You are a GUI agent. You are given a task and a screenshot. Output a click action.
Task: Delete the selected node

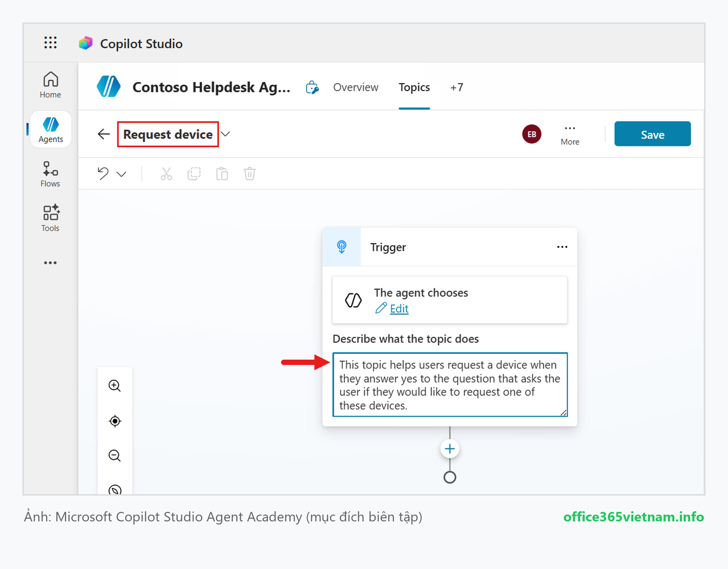250,174
